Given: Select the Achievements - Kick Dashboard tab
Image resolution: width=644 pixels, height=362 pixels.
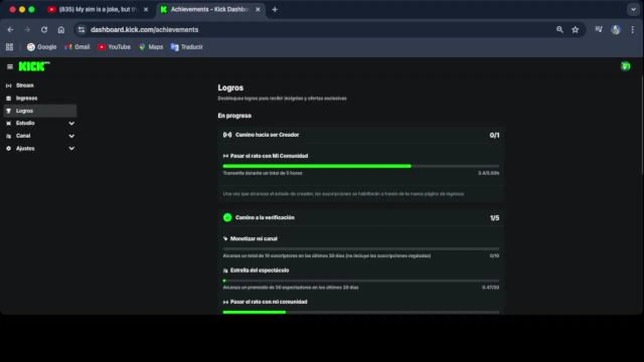Looking at the screenshot, I should 211,10.
